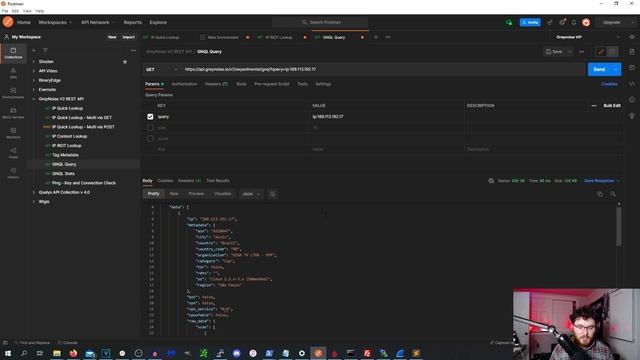The height and width of the screenshot is (360, 640).
Task: Click the Save button
Action: point(554,52)
